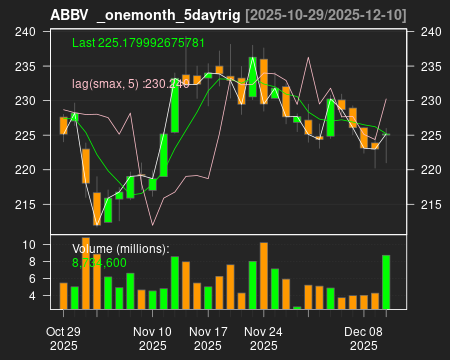Click the Nov 24 2025 date label
This screenshot has width=450, height=360.
tap(263, 338)
